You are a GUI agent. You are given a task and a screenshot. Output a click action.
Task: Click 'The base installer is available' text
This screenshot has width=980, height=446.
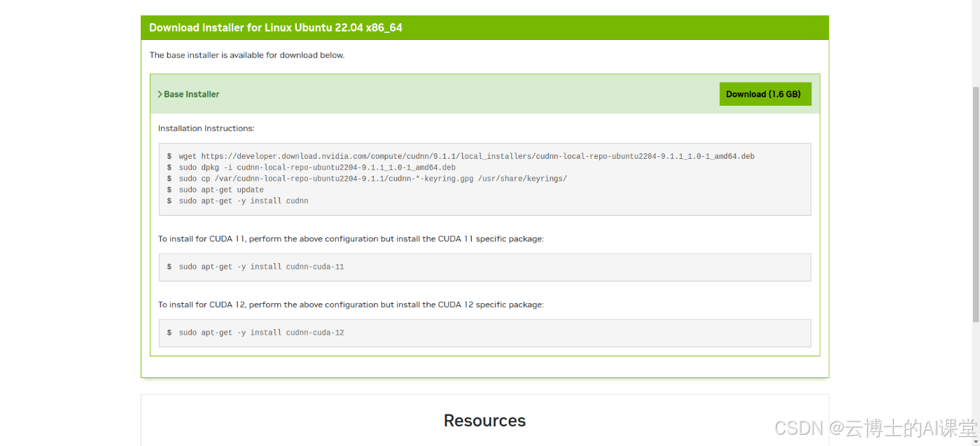point(247,55)
